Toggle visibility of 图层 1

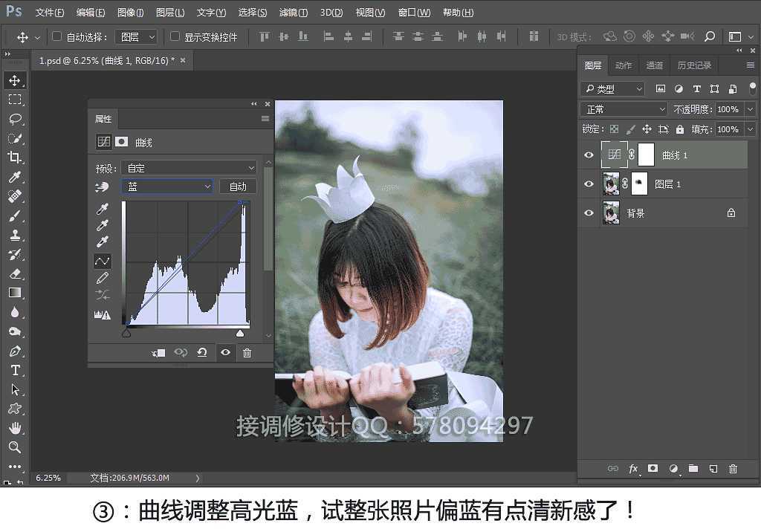click(589, 184)
